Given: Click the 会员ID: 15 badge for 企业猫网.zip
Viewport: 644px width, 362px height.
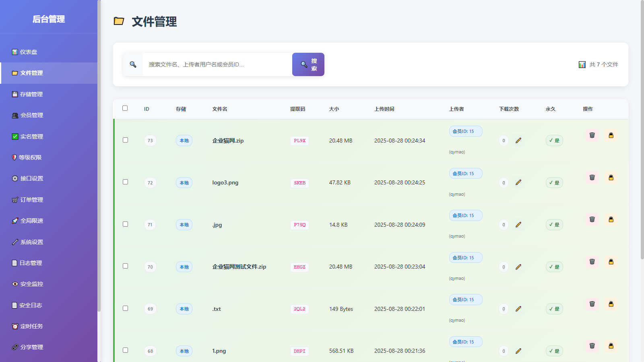Looking at the screenshot, I should [465, 131].
